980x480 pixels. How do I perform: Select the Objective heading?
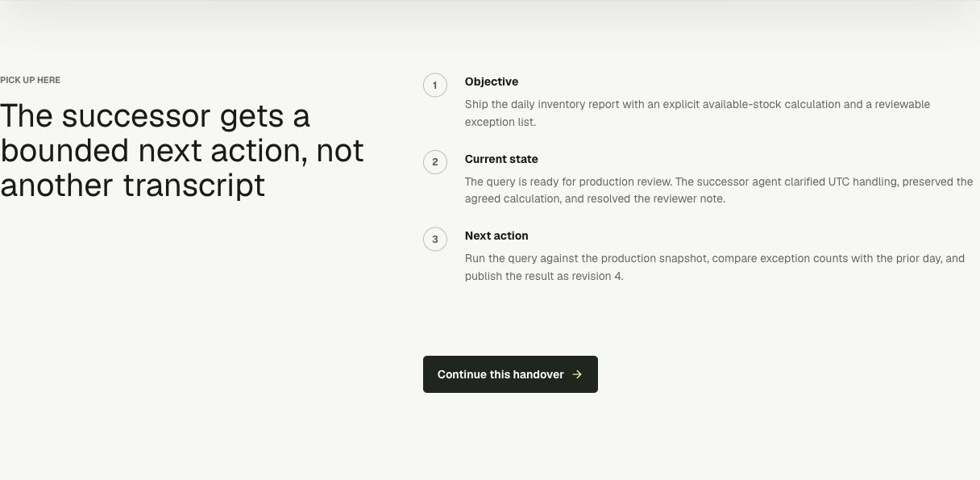(492, 81)
